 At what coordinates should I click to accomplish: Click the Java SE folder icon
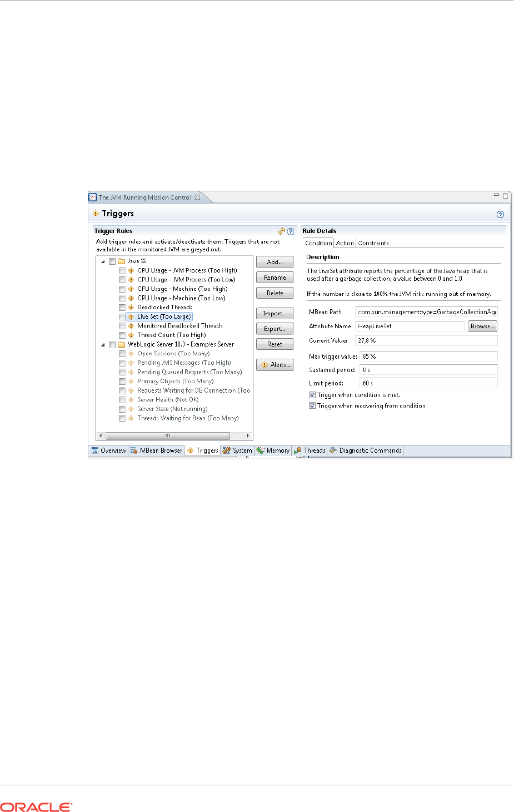pyautogui.click(x=122, y=261)
